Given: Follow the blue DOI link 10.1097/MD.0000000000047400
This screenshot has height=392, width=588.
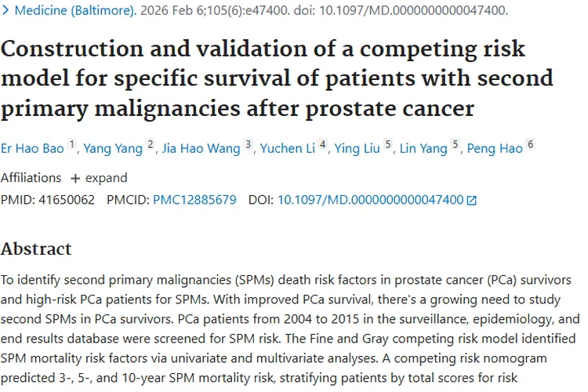Looking at the screenshot, I should pyautogui.click(x=370, y=200).
